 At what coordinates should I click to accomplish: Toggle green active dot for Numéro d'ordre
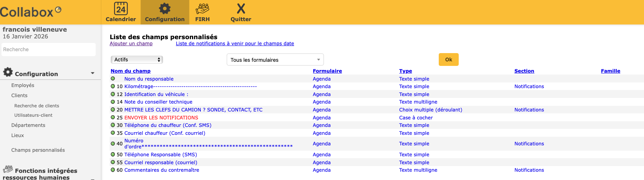(x=113, y=143)
